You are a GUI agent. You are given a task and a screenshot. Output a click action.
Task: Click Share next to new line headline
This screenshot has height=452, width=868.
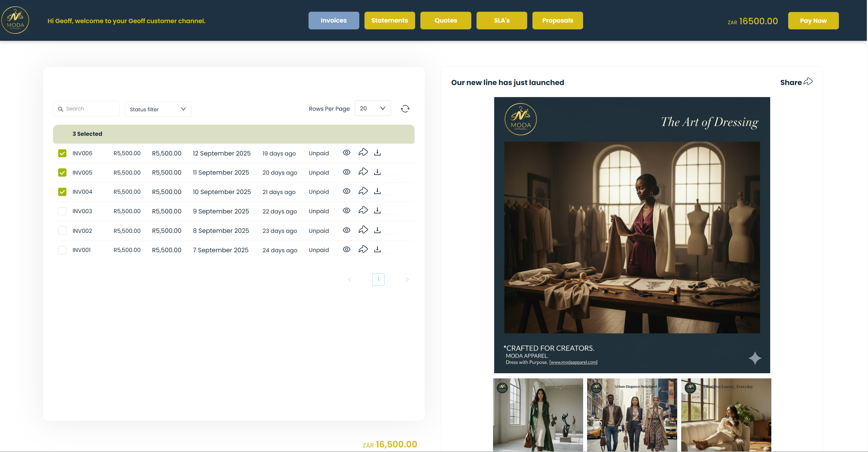tap(796, 82)
